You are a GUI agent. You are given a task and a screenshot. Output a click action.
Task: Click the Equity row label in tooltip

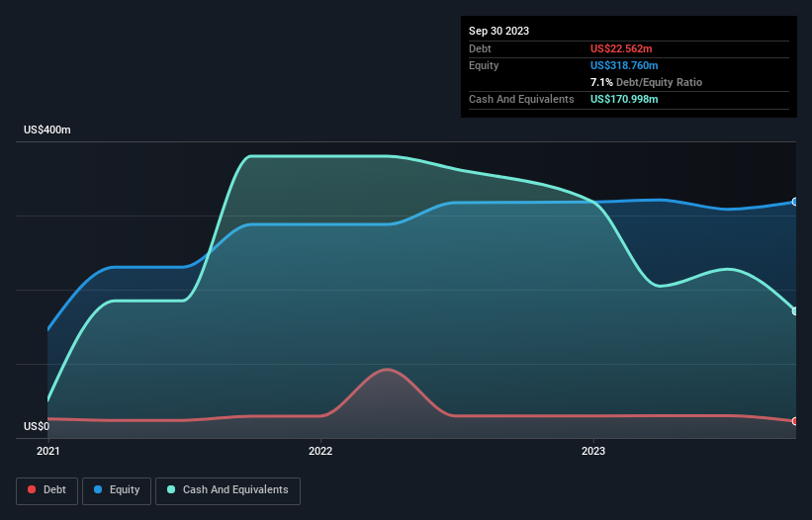pos(484,65)
